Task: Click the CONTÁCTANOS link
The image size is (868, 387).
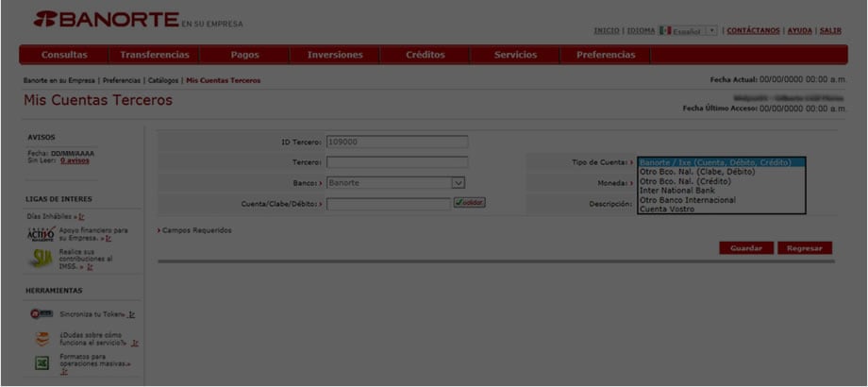Action: [x=753, y=31]
